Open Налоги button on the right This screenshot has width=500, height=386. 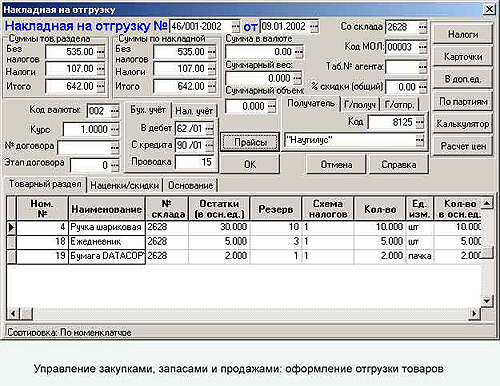pyautogui.click(x=463, y=34)
